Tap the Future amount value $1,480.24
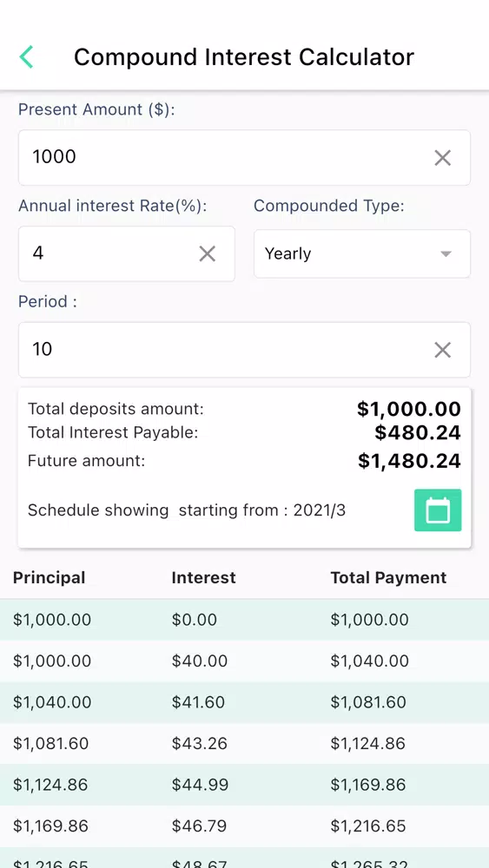 click(x=409, y=461)
